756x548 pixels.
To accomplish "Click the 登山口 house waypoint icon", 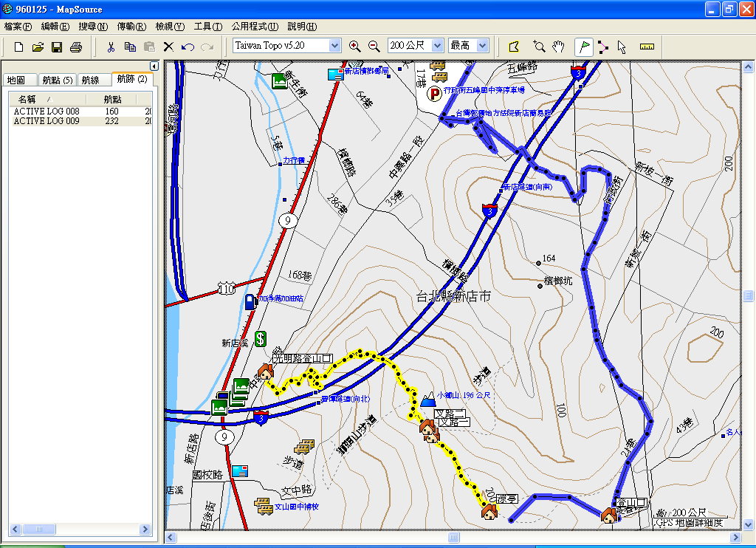I will (609, 516).
